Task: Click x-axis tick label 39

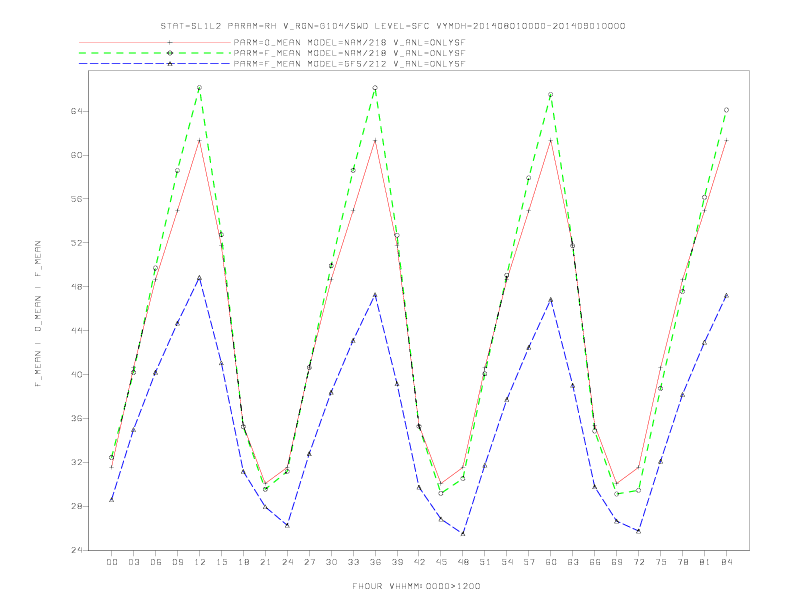Action: [397, 562]
